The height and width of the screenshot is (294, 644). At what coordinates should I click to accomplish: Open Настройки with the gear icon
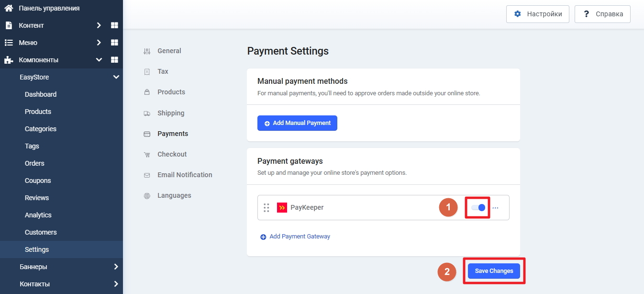(538, 14)
